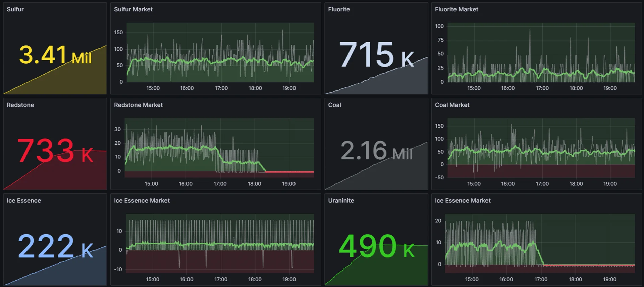Screen dimensions: 644x287
Task: Open the Sulfur Market panel title menu
Action: 133,9
